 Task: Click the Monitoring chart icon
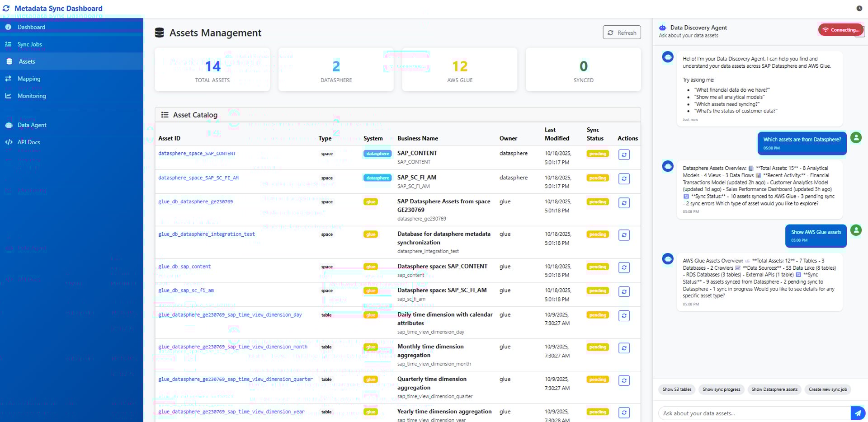[8, 96]
